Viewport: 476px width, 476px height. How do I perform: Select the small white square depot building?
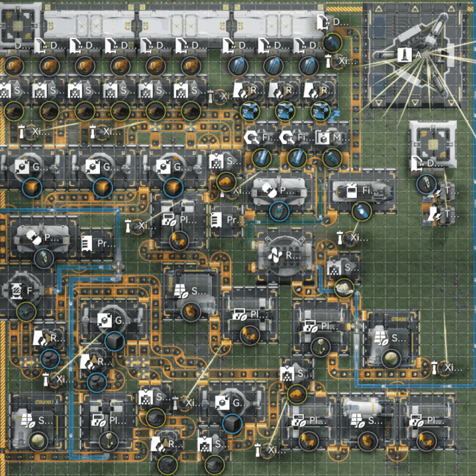(433, 144)
